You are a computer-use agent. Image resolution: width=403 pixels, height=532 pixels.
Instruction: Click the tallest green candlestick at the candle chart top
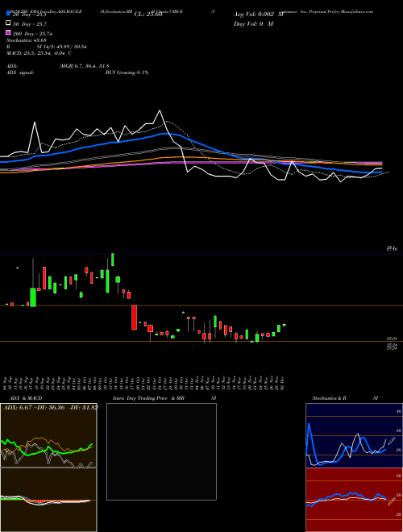pyautogui.click(x=113, y=260)
